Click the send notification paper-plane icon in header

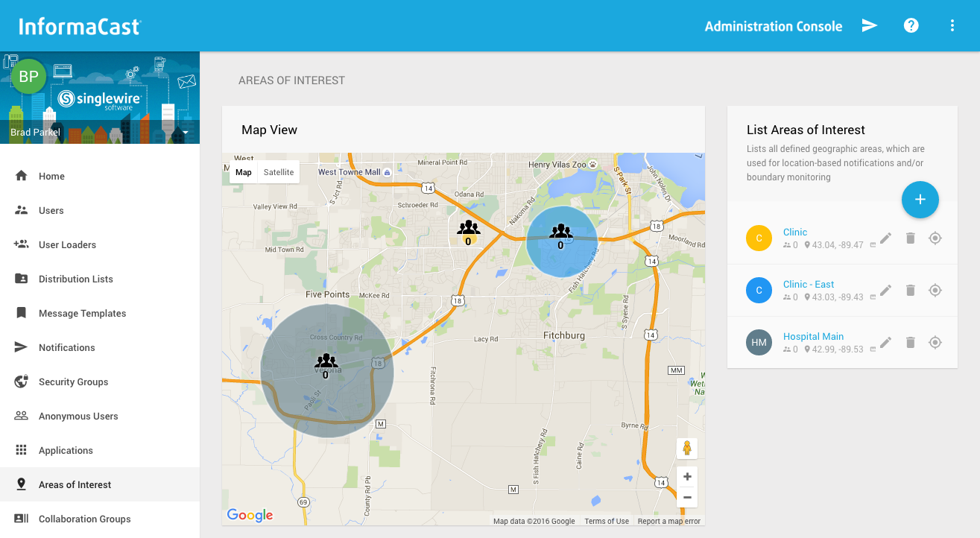[x=870, y=25]
